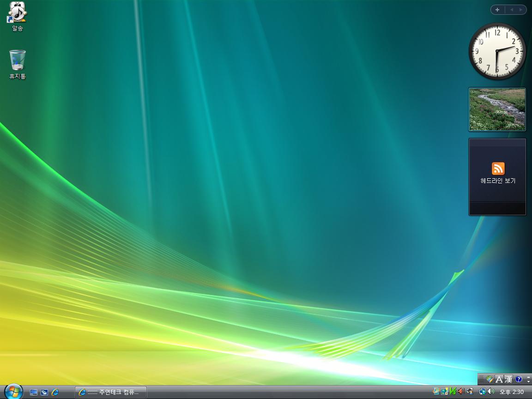This screenshot has width=532, height=399.
Task: Toggle the A Korean/English input mode
Action: point(499,379)
